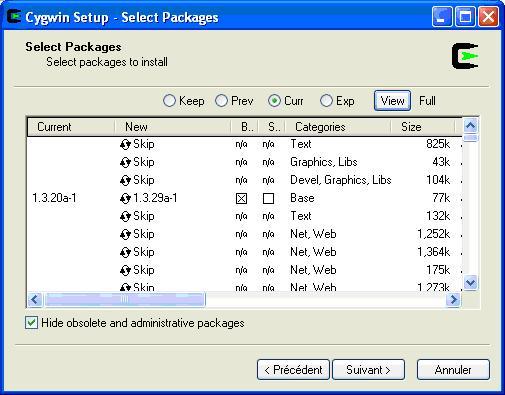
Task: Click the Annuler button
Action: click(453, 370)
